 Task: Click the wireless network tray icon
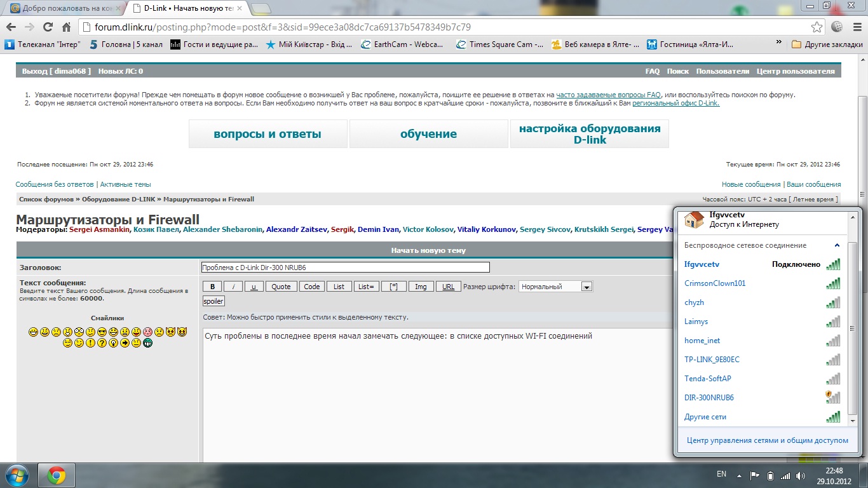point(786,475)
